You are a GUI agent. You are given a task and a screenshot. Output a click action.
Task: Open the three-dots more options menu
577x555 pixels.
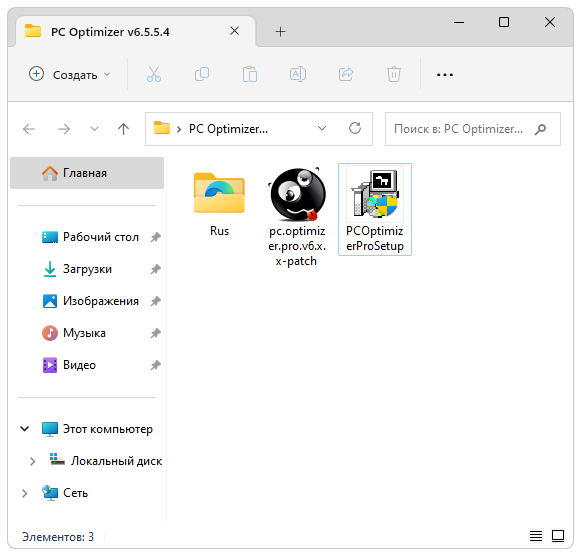coord(445,75)
